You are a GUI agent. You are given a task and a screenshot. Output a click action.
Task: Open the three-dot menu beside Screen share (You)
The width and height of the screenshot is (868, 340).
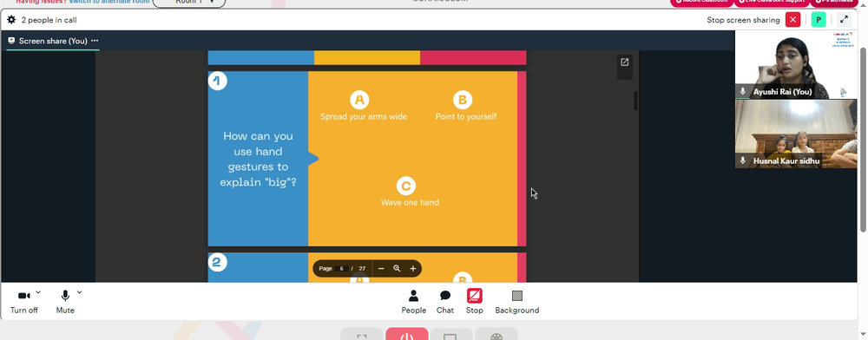[95, 41]
